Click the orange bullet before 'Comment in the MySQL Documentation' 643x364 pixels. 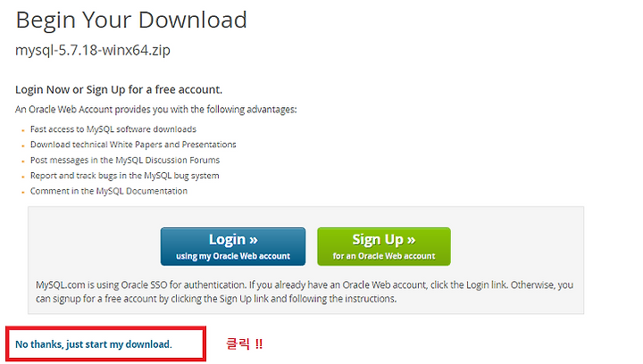23,193
